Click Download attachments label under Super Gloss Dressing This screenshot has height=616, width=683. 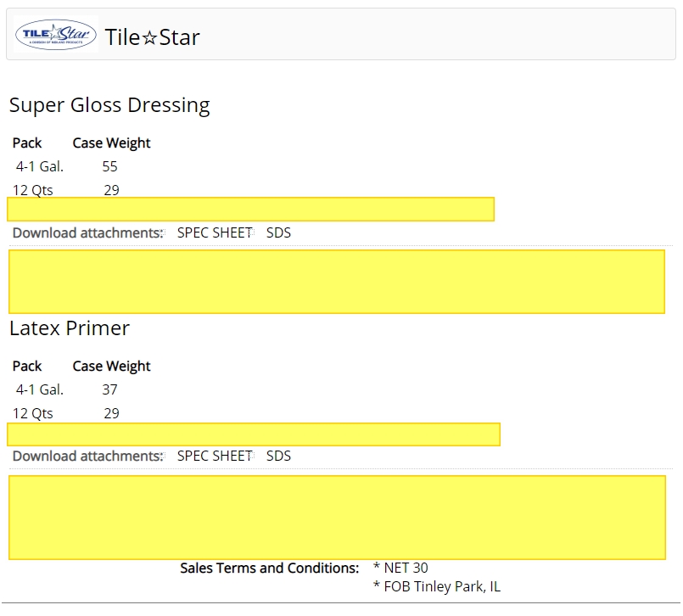(x=88, y=233)
